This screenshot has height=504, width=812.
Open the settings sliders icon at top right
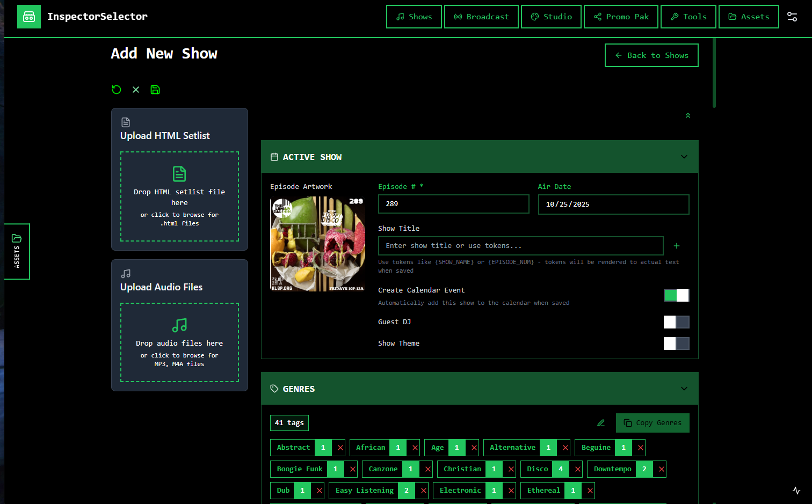pos(792,17)
